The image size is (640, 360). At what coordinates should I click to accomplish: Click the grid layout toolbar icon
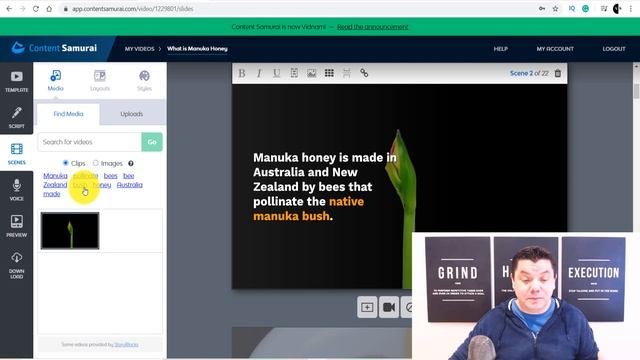click(x=329, y=73)
